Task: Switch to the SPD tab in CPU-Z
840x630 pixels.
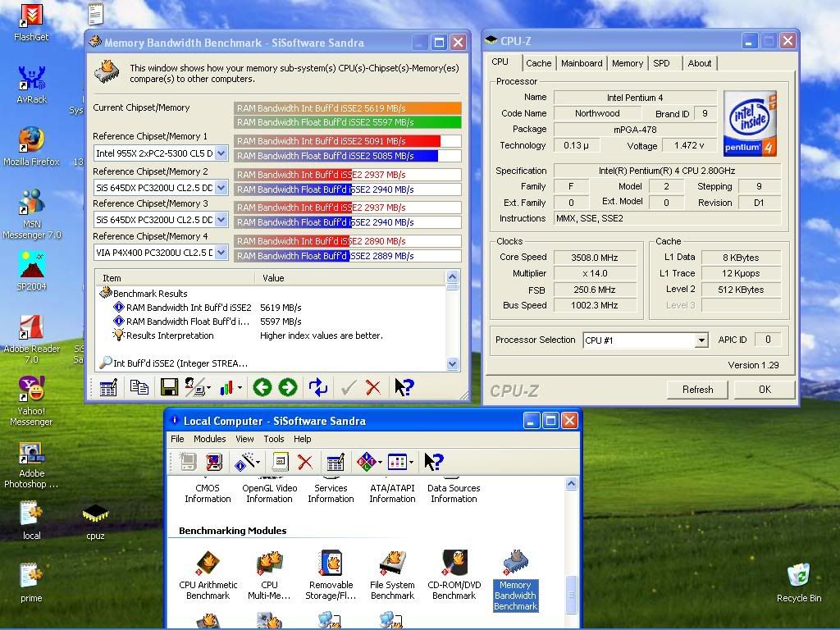Action: (x=663, y=62)
